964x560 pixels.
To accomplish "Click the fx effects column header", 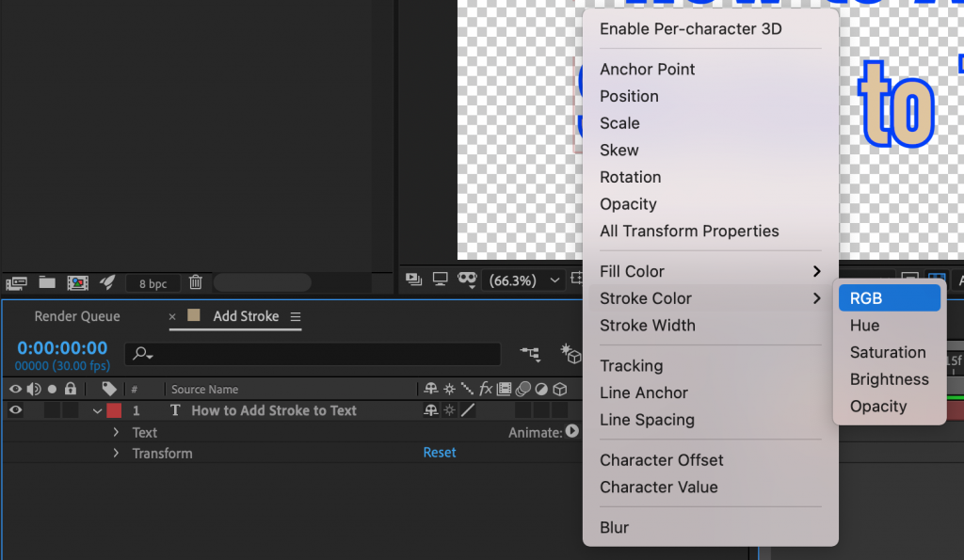I will click(x=486, y=389).
